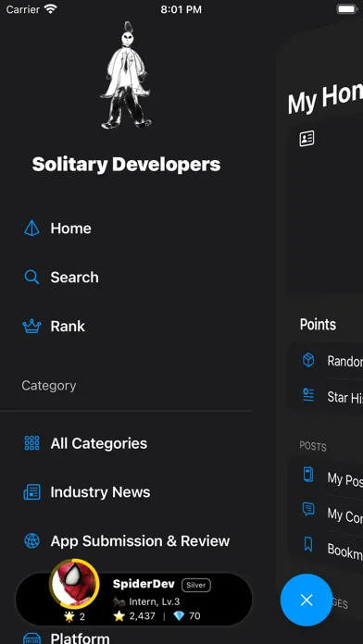Open Rank via the crown icon
This screenshot has width=363, height=644.
31,326
